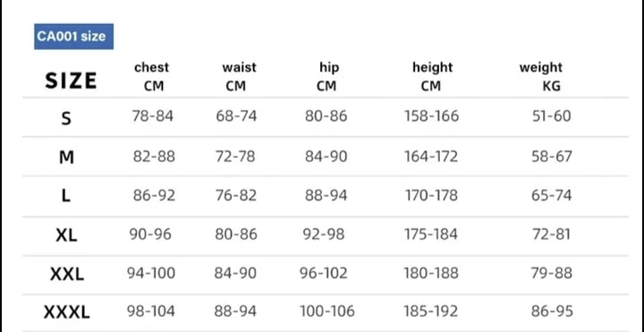Viewport: 644px width, 332px height.
Task: Select the 88-94 hip value
Action: coord(326,195)
